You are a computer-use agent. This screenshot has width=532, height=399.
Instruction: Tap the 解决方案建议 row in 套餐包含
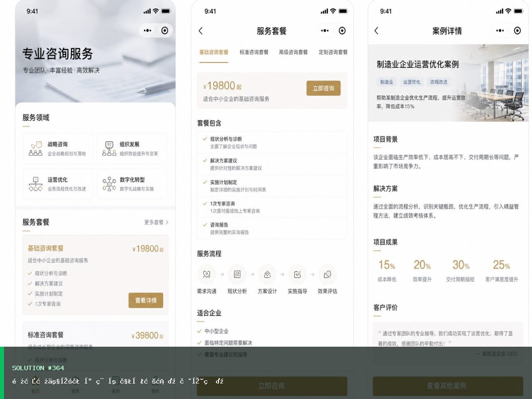(x=272, y=164)
